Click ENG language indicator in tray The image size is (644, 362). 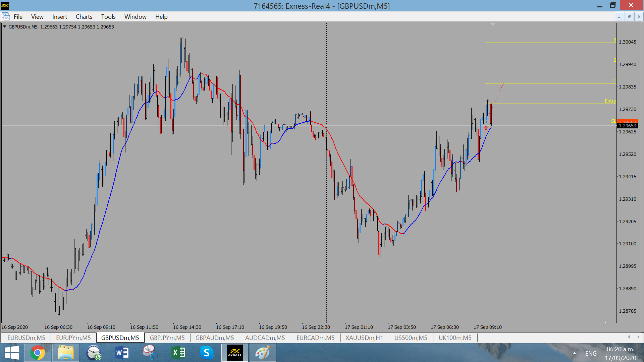click(591, 353)
